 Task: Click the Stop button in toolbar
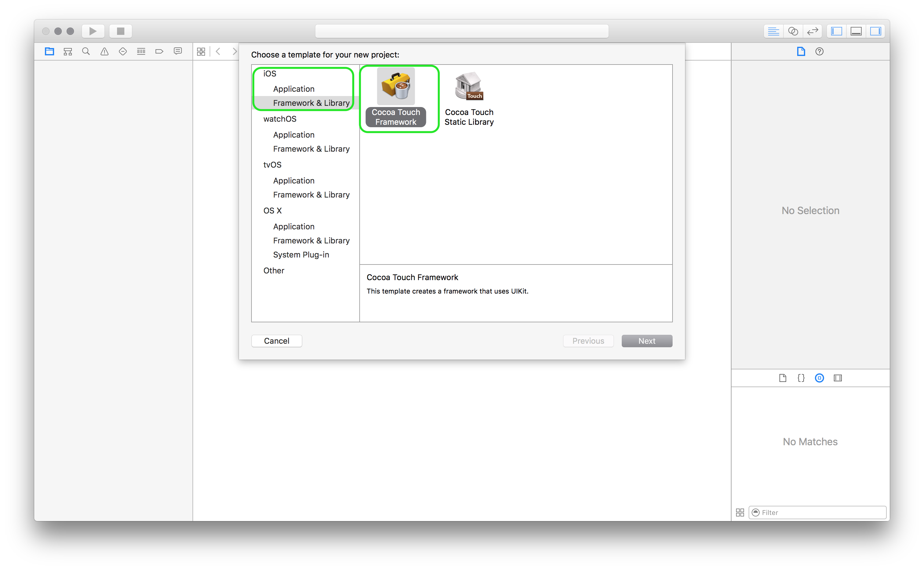(x=120, y=31)
